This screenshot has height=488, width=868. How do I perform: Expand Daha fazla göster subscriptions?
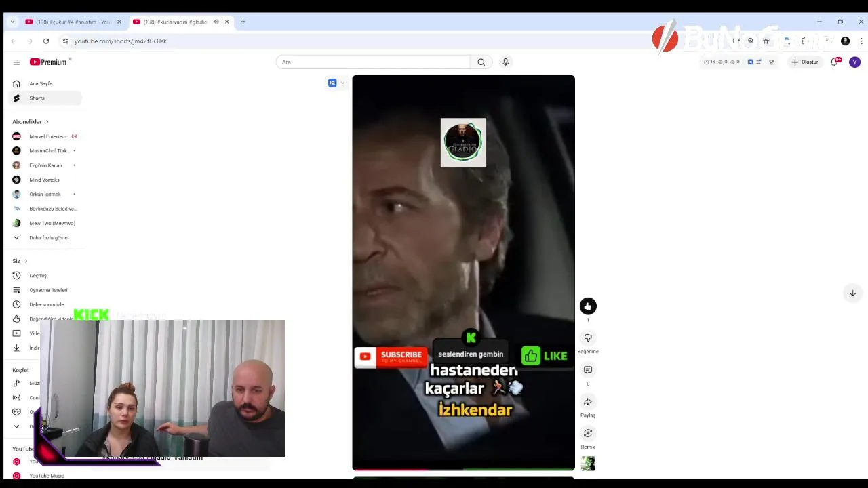click(x=45, y=237)
